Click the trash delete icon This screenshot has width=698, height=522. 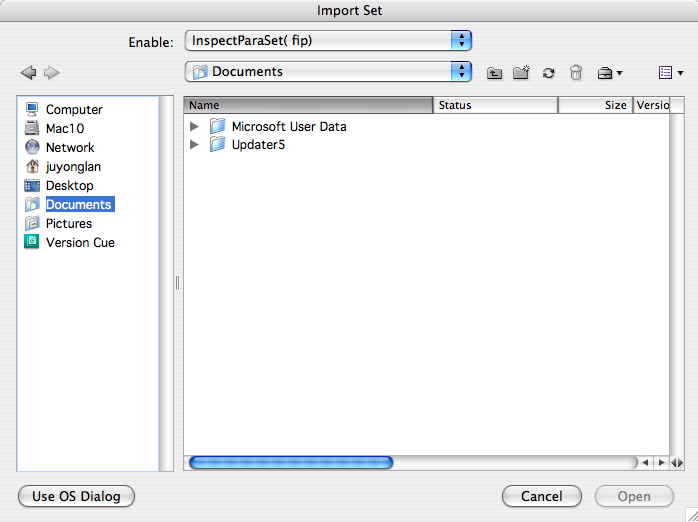click(x=576, y=73)
